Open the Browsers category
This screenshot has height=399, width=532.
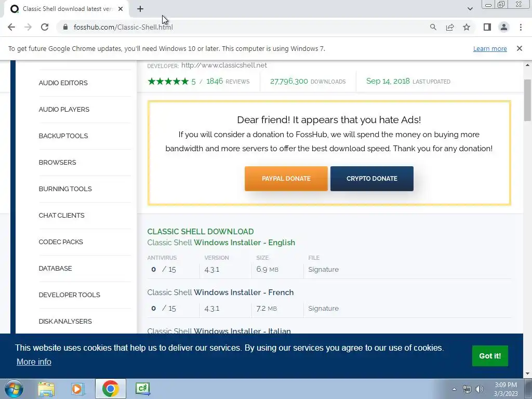pyautogui.click(x=57, y=162)
